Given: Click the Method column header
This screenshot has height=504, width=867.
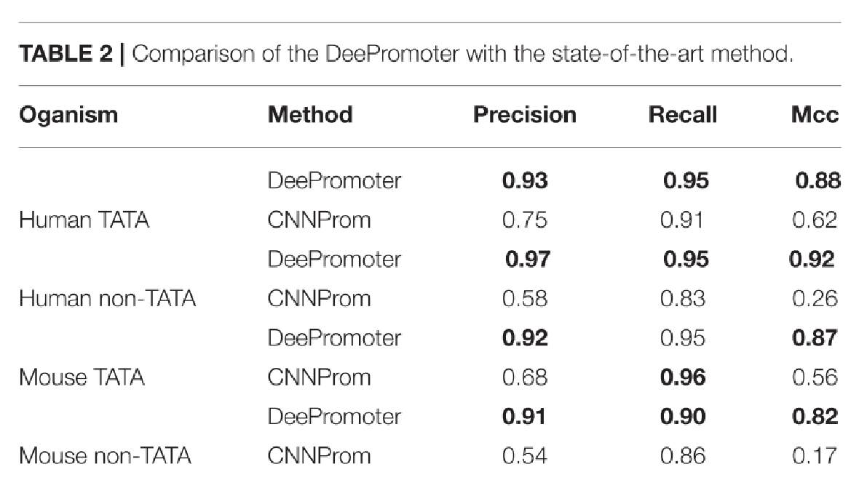Looking at the screenshot, I should pos(310,114).
